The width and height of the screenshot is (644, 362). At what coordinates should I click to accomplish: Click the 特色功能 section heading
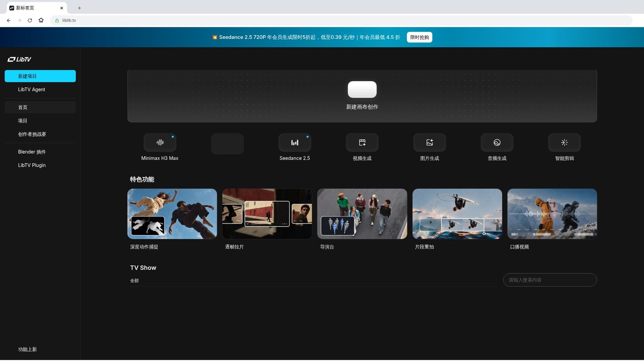tap(142, 179)
